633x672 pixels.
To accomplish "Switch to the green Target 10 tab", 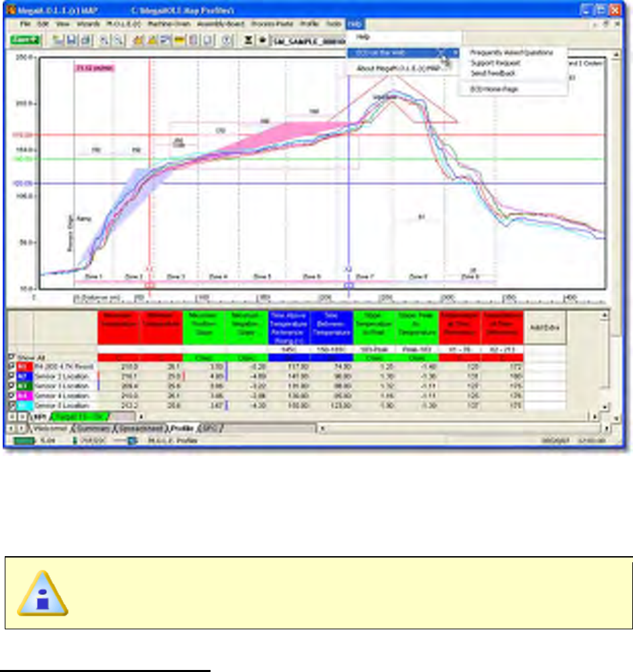I will pos(80,417).
